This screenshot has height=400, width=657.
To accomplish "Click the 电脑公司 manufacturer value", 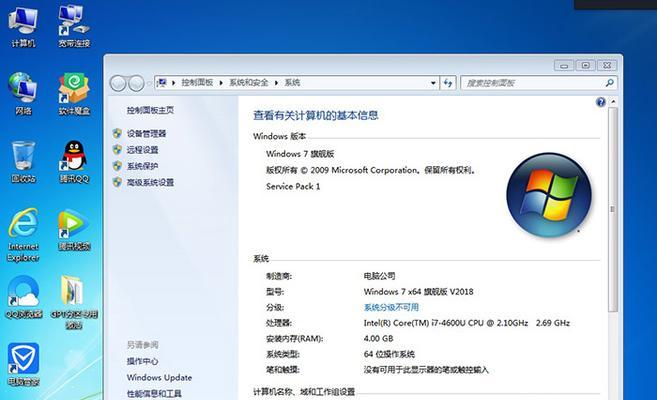I will (379, 276).
